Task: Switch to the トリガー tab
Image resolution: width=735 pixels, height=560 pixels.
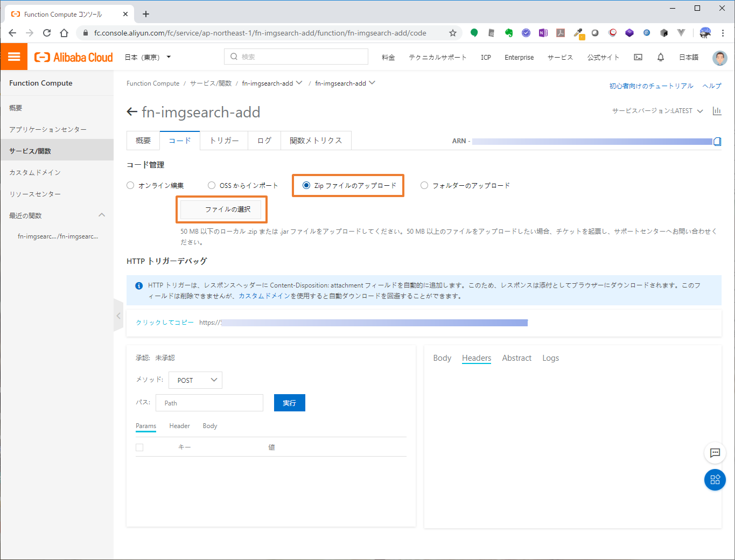Action: (224, 141)
